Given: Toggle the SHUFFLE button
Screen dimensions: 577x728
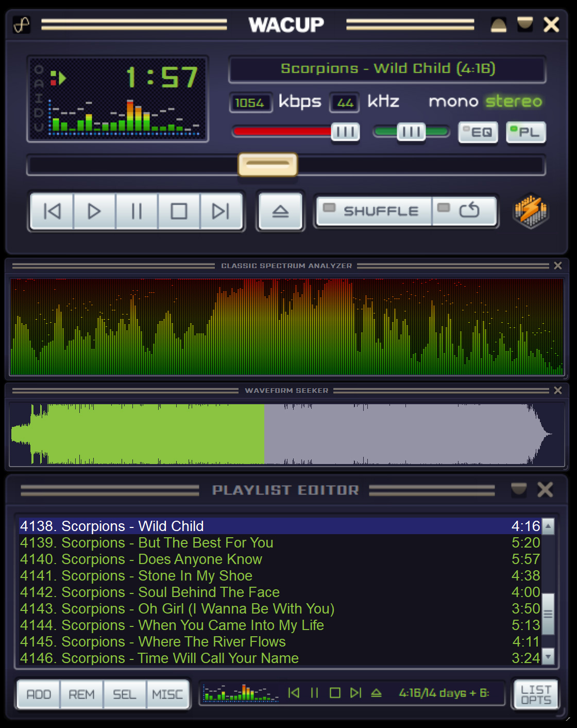Looking at the screenshot, I should click(x=374, y=211).
